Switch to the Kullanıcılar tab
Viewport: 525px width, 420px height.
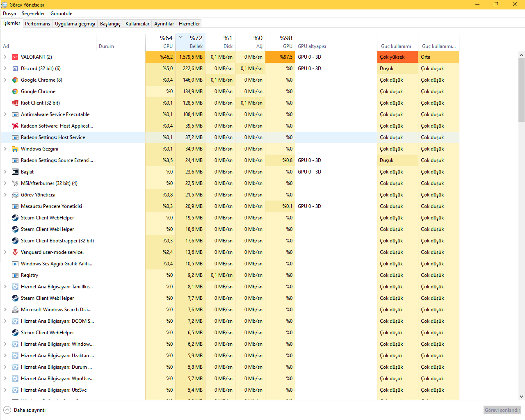tap(137, 24)
